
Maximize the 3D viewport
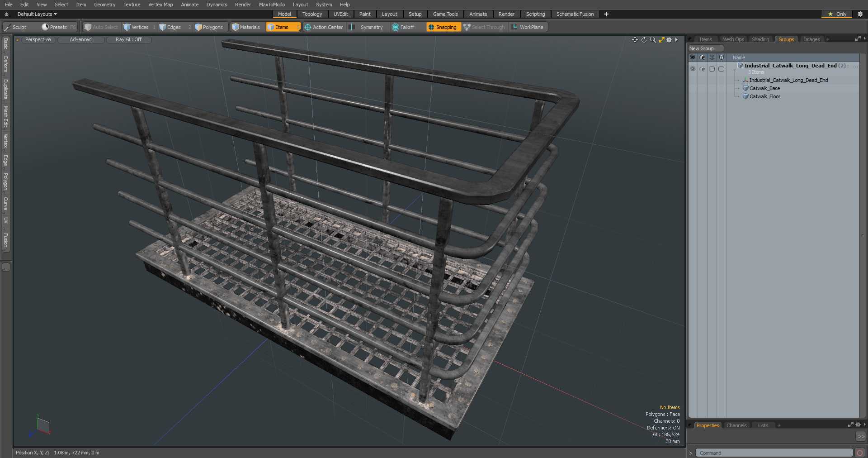pyautogui.click(x=661, y=40)
